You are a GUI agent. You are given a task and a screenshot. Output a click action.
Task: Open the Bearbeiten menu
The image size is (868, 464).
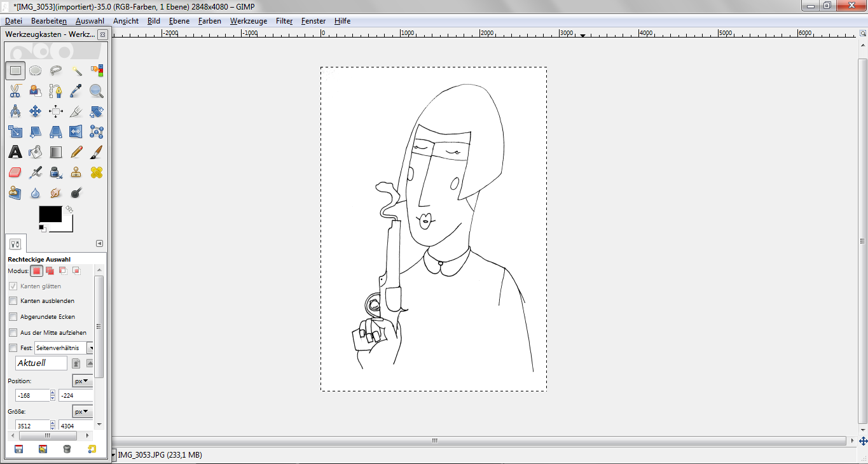(x=49, y=21)
